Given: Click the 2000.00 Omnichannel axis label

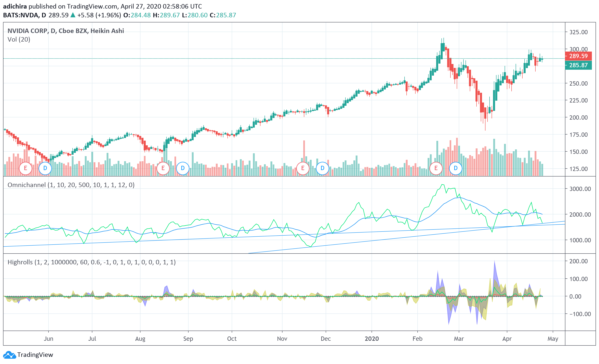Looking at the screenshot, I should (580, 215).
